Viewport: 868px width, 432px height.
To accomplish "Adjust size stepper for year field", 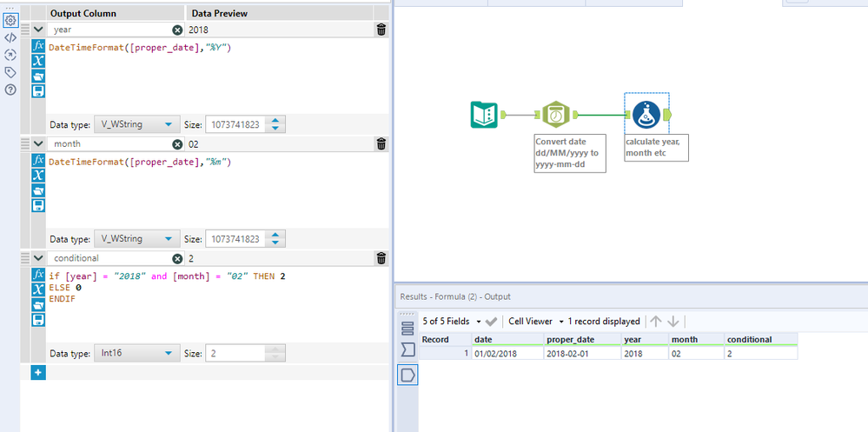I will click(x=275, y=124).
